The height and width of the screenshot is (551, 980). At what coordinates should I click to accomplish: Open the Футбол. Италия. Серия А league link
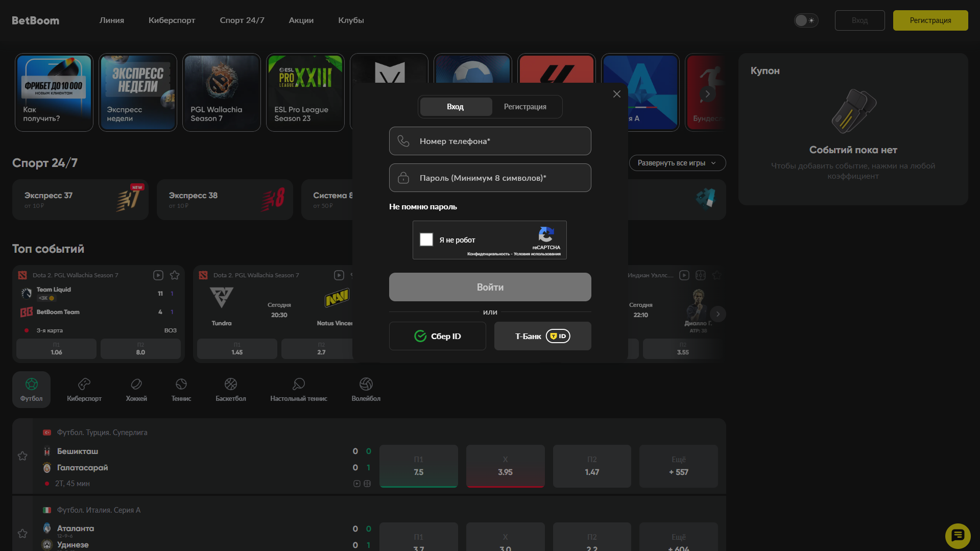(x=99, y=510)
